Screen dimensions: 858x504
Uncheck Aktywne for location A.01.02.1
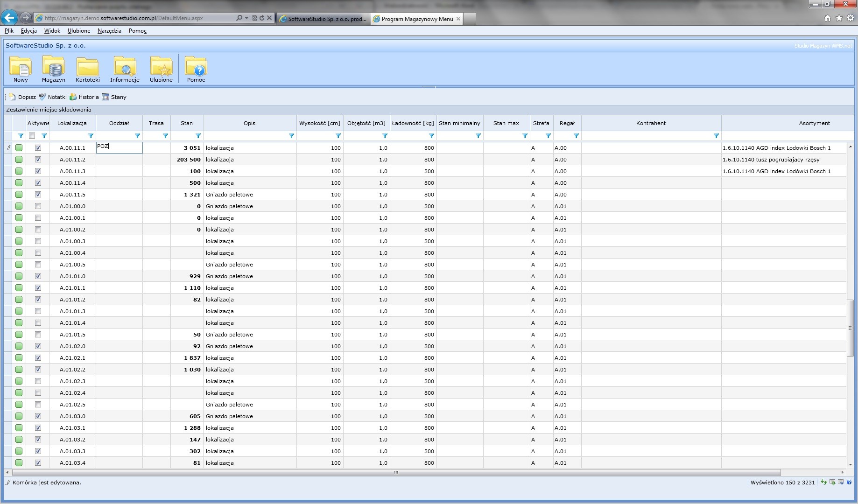pyautogui.click(x=38, y=358)
